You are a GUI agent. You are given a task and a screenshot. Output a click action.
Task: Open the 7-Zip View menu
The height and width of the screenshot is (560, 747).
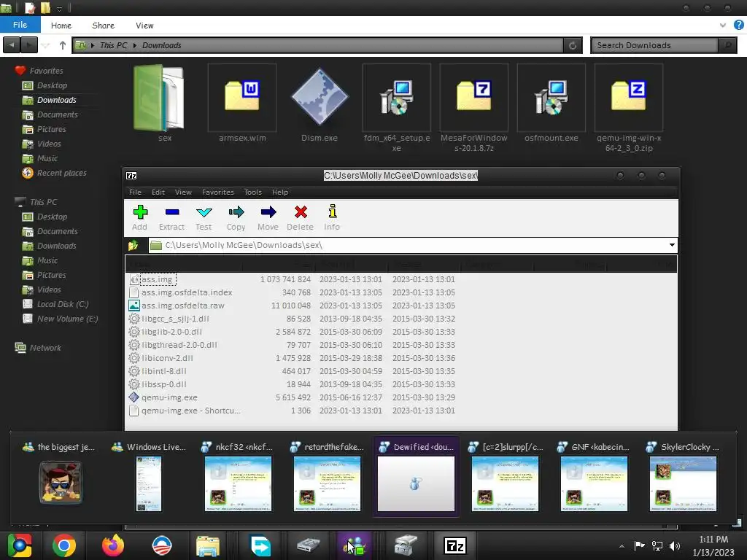pyautogui.click(x=183, y=192)
